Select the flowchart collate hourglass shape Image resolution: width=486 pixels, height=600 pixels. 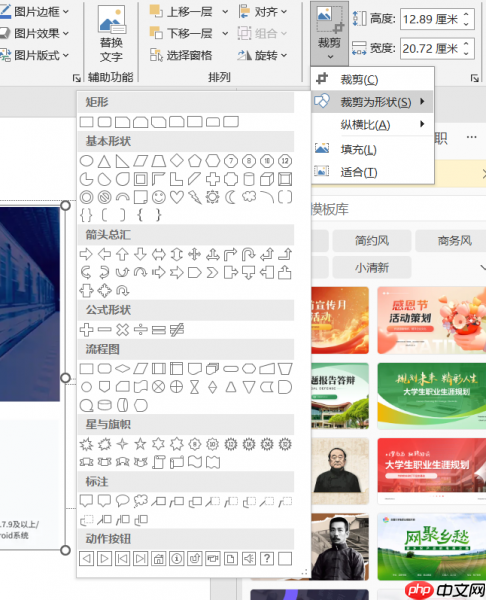click(195, 387)
